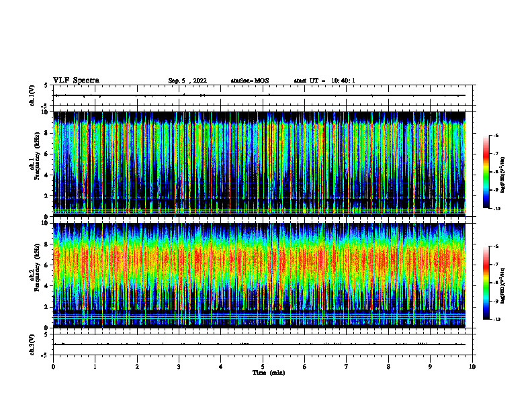Image resolution: width=532 pixels, height=411 pixels.
Task: Click the "3" tick on the time axis
Action: [179, 367]
